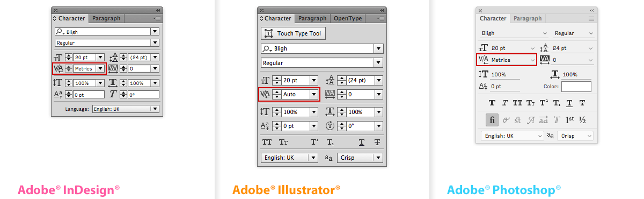This screenshot has width=644, height=199.
Task: Open the Photoshop Character panel menu
Action: [591, 18]
